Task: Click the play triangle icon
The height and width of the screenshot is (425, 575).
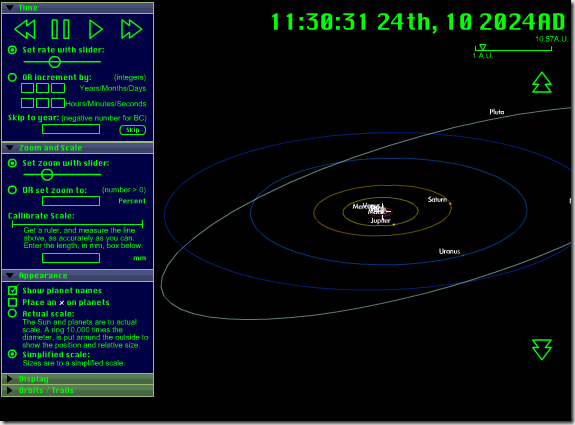Action: pyautogui.click(x=96, y=29)
